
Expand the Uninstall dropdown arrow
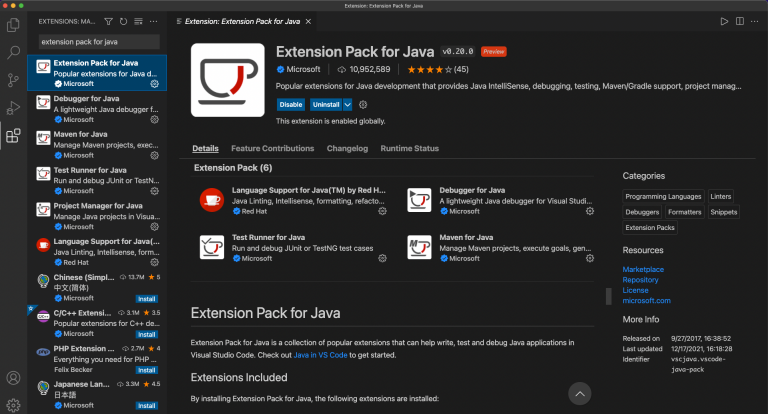pos(348,104)
